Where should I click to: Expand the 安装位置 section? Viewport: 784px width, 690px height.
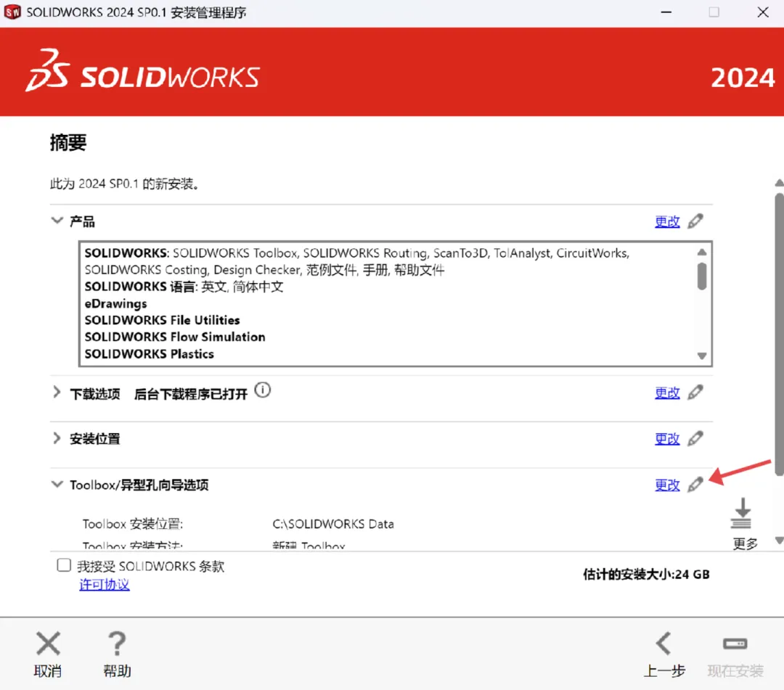(57, 438)
